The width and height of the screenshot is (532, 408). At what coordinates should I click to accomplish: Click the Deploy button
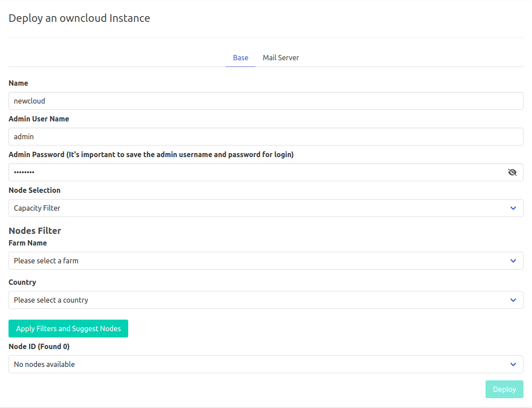click(x=504, y=389)
